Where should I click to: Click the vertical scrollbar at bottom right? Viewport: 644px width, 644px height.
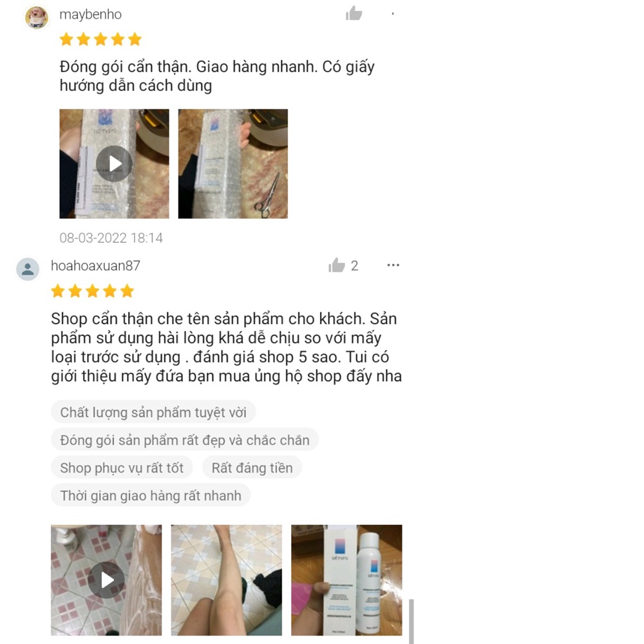[411, 621]
